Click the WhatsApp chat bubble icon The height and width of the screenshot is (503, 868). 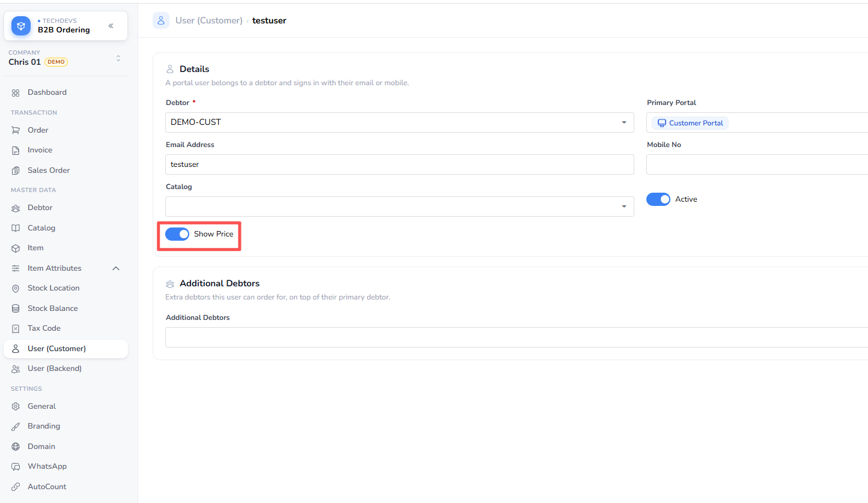click(x=16, y=466)
